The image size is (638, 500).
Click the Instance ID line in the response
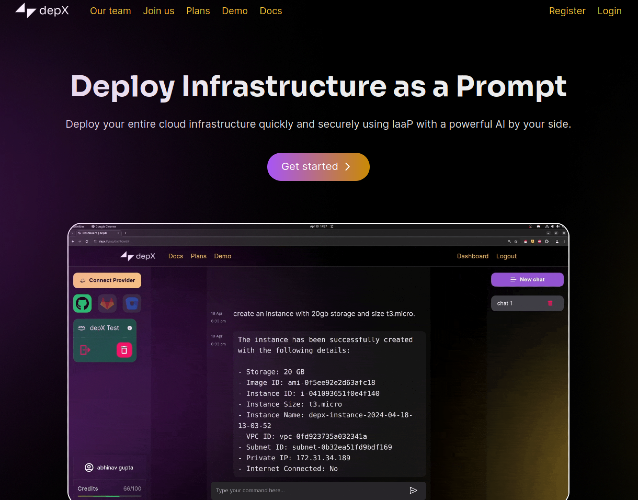point(309,394)
